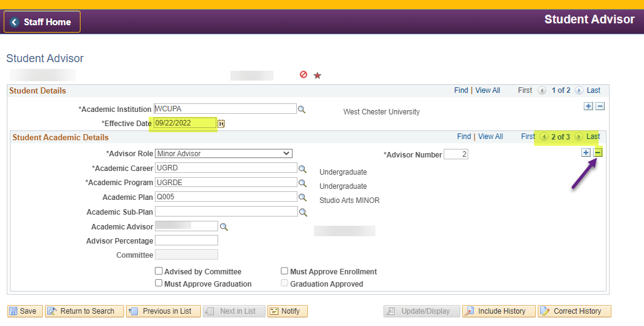Enable the Advised by Committee checkbox
644x326 pixels.
tap(159, 271)
